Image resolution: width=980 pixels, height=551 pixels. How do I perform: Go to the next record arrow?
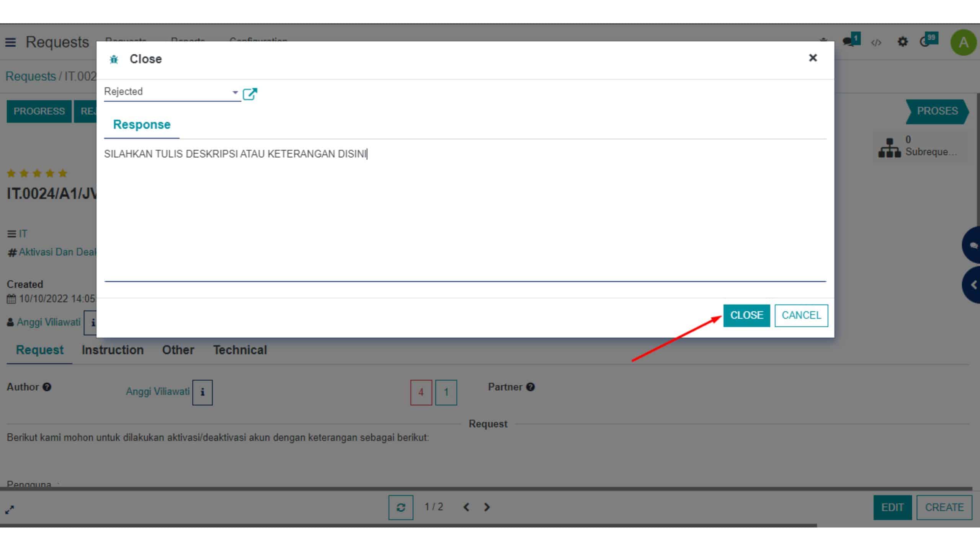click(x=487, y=507)
